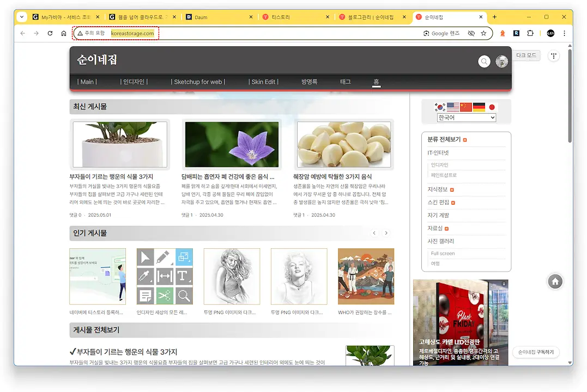Image resolution: width=587 pixels, height=392 pixels.
Task: Open the tab search chevron at top left
Action: coord(21,17)
